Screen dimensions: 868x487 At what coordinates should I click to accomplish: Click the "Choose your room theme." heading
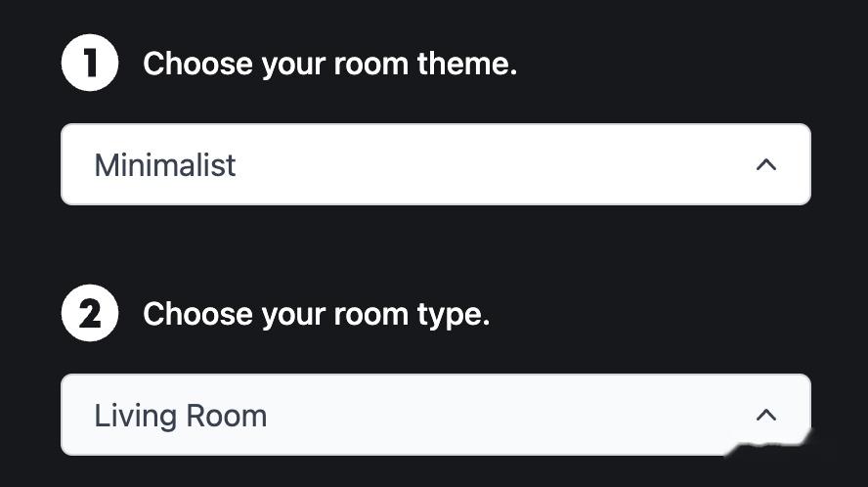[x=329, y=65]
